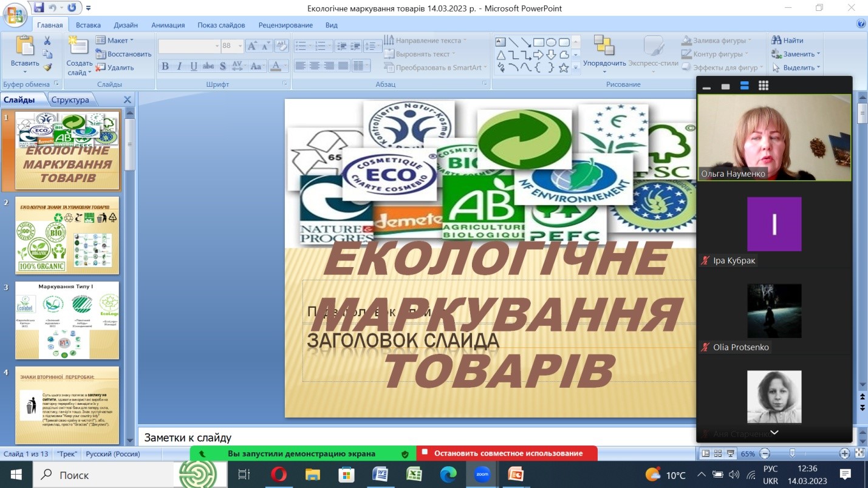
Task: Select the text box shape
Action: (501, 42)
